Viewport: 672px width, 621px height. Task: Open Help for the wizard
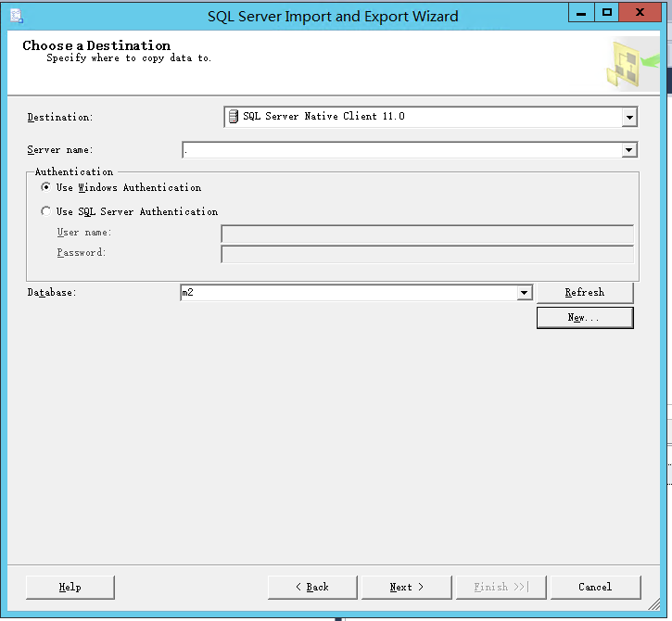70,587
